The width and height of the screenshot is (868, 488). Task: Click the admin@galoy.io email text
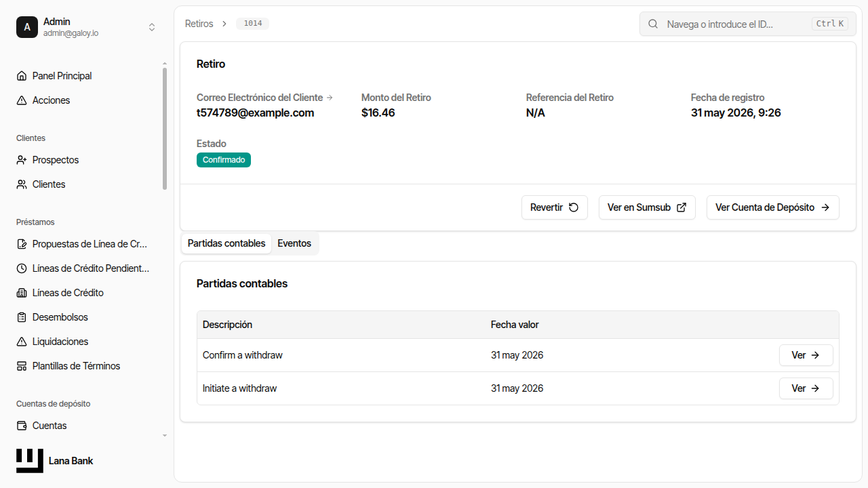[x=71, y=33]
